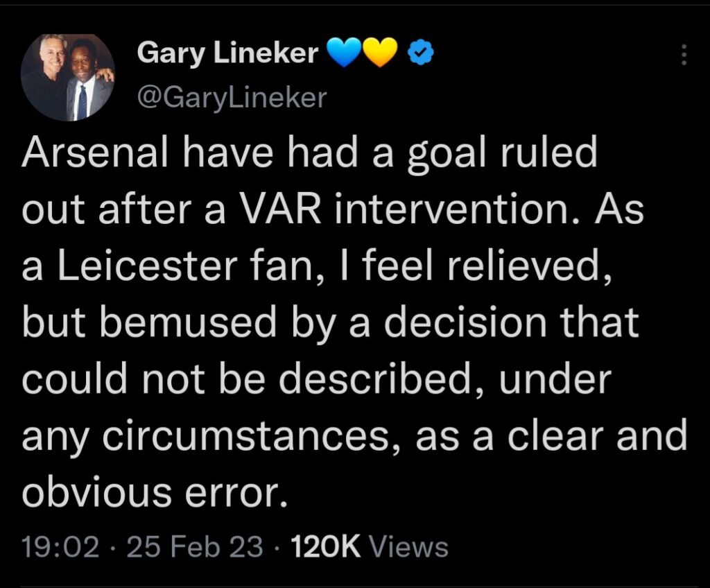The width and height of the screenshot is (710, 588).
Task: Open the @GaryLineker handle link
Action: pyautogui.click(x=232, y=97)
